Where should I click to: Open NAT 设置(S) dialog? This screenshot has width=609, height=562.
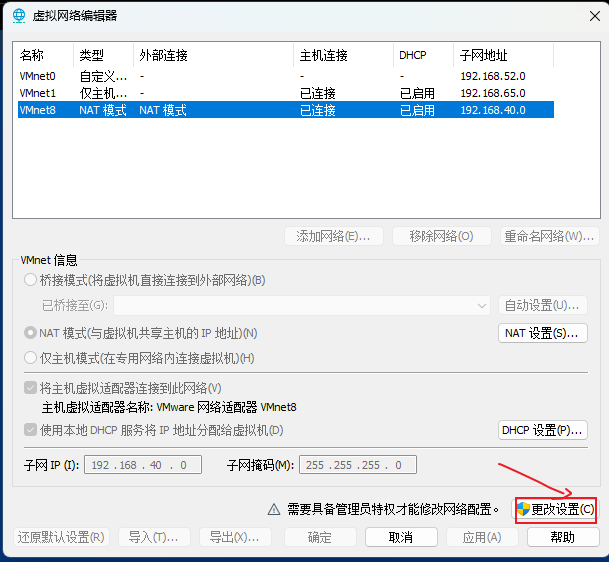[x=543, y=333]
